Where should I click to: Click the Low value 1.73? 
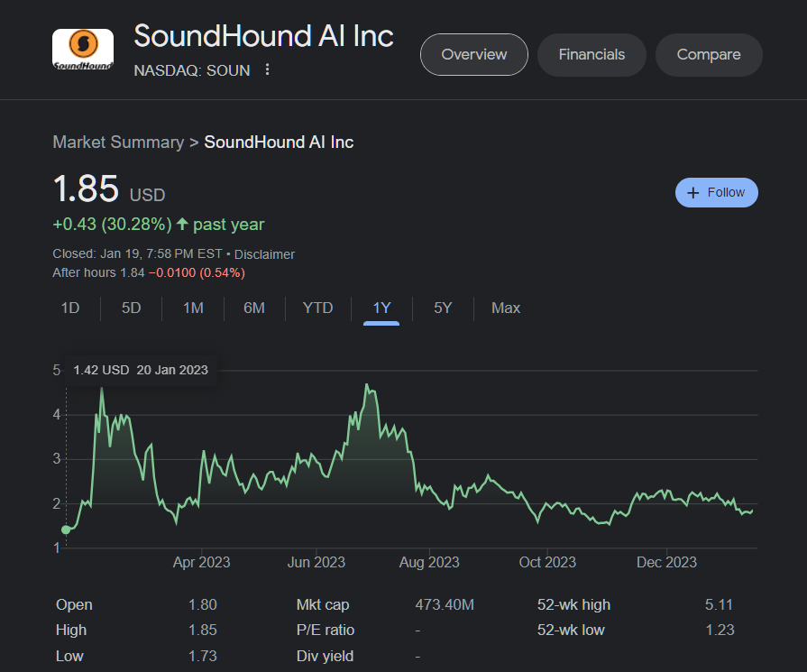point(202,656)
